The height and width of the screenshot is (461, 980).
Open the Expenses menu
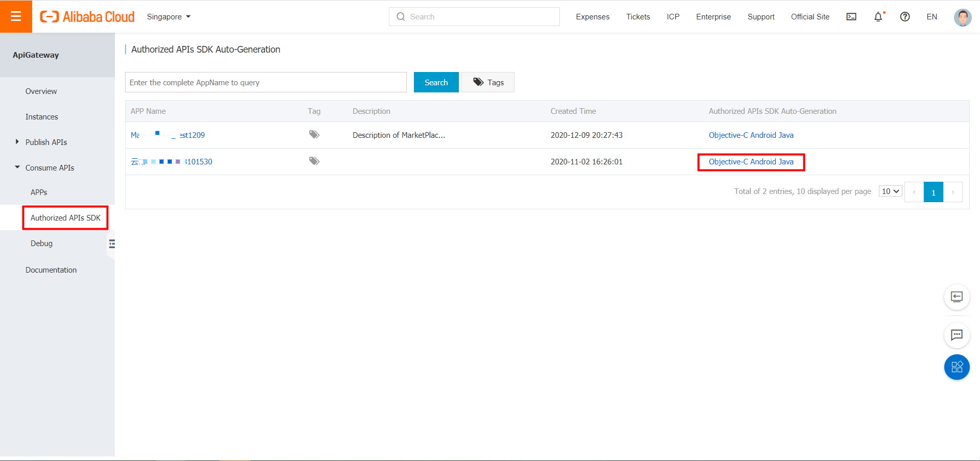[x=593, y=17]
